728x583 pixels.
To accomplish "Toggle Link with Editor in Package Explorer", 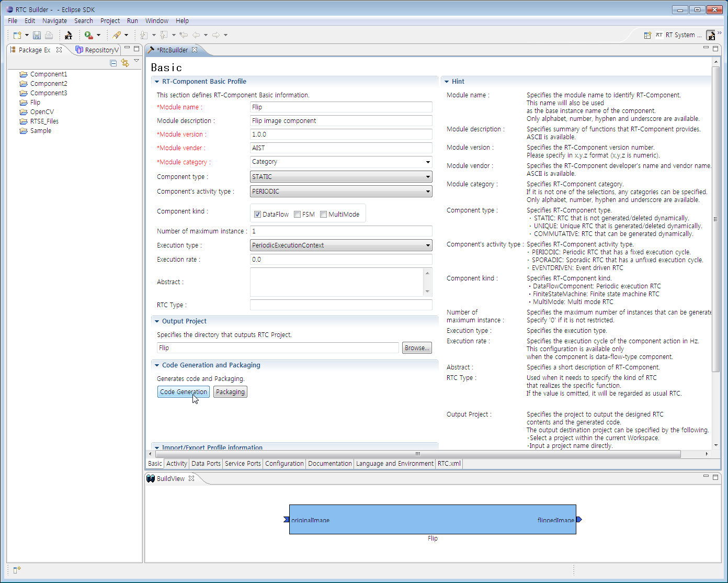I will click(125, 63).
